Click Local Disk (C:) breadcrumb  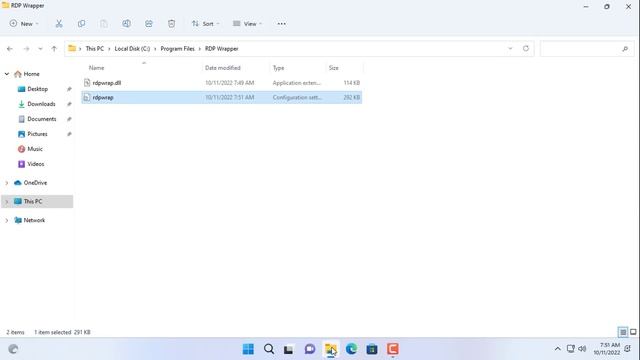pyautogui.click(x=132, y=49)
